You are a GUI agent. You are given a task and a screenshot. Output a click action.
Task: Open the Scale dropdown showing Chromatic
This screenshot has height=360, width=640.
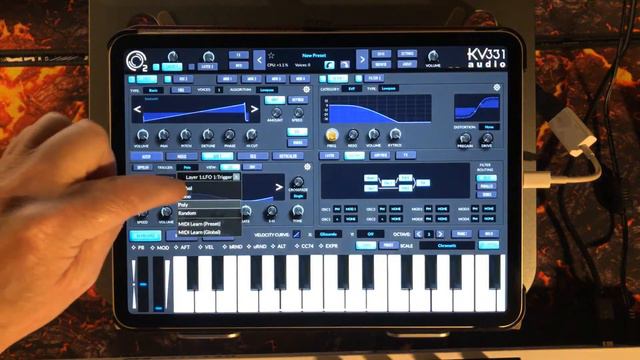(447, 246)
